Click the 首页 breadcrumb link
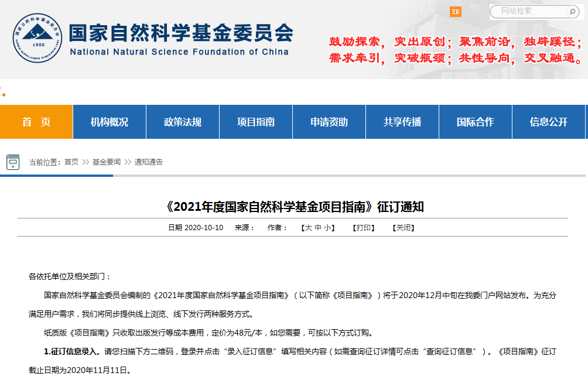Screen dimensions: 588x383 click(x=71, y=162)
